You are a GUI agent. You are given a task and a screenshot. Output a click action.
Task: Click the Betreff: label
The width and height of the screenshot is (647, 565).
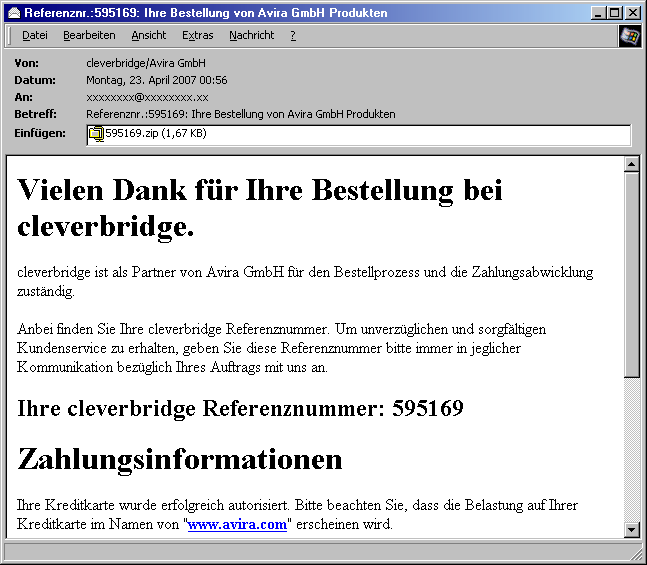pos(35,114)
